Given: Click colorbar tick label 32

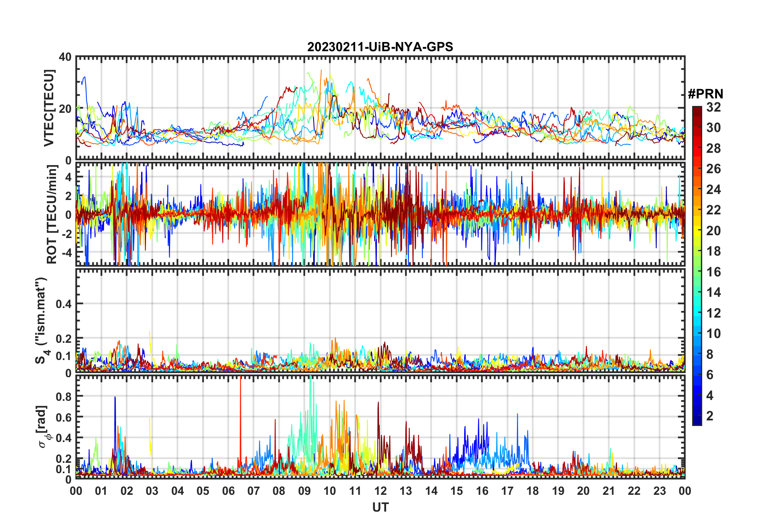Looking at the screenshot, I should [x=713, y=107].
